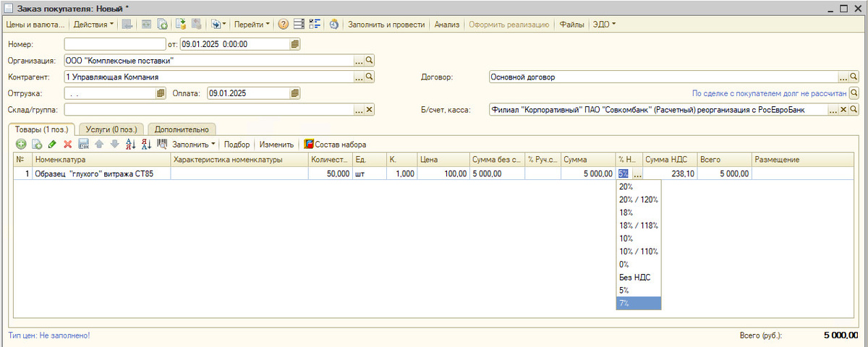This screenshot has height=347, width=868.
Task: Open Склад/группа selection ellipsis button
Action: pos(359,110)
